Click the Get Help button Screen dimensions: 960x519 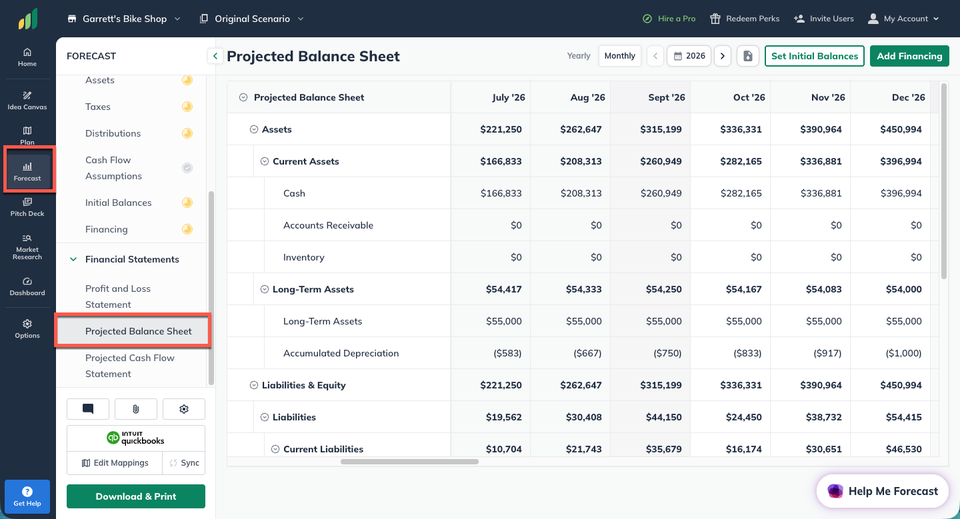28,496
